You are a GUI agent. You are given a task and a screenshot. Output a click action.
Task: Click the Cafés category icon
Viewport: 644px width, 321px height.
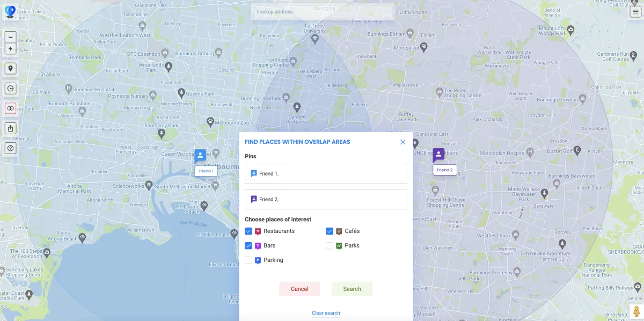pyautogui.click(x=339, y=232)
